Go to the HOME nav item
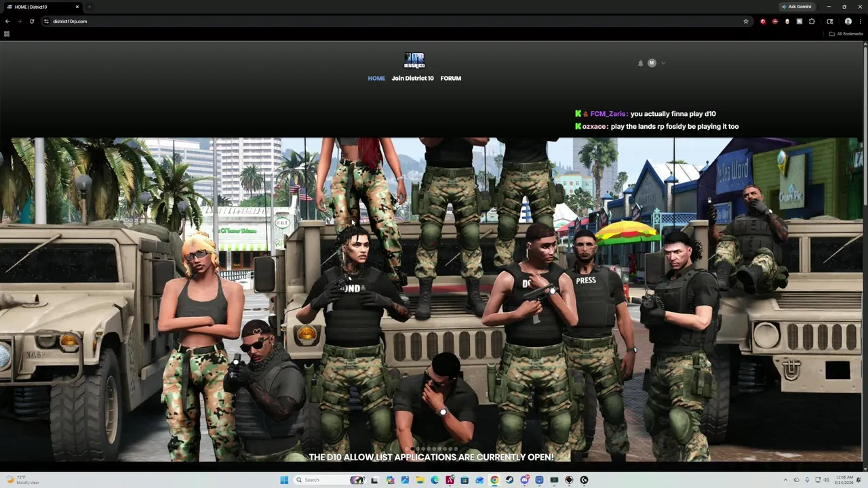The height and width of the screenshot is (488, 868). [376, 78]
